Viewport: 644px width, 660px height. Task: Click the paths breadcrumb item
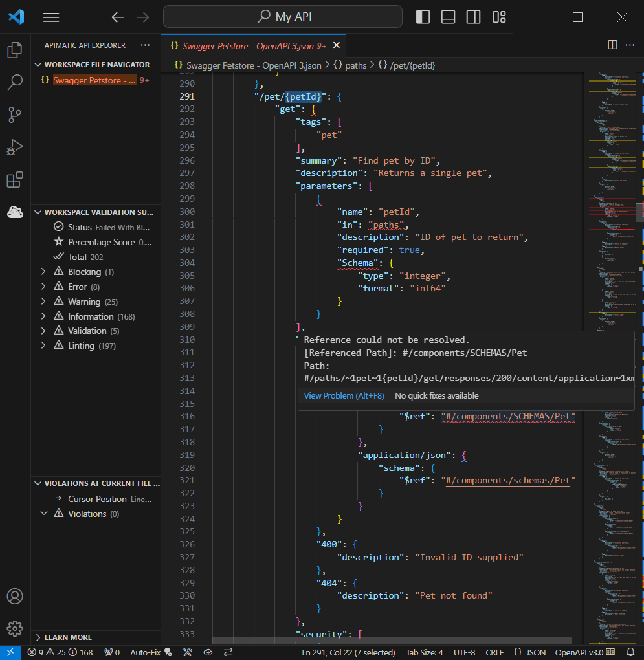(350, 65)
